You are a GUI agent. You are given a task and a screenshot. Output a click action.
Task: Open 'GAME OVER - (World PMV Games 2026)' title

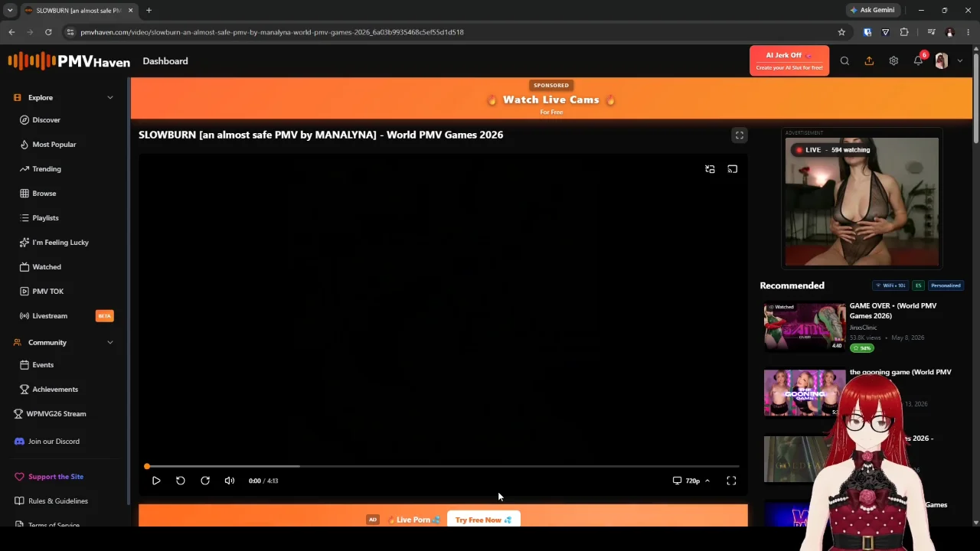893,311
